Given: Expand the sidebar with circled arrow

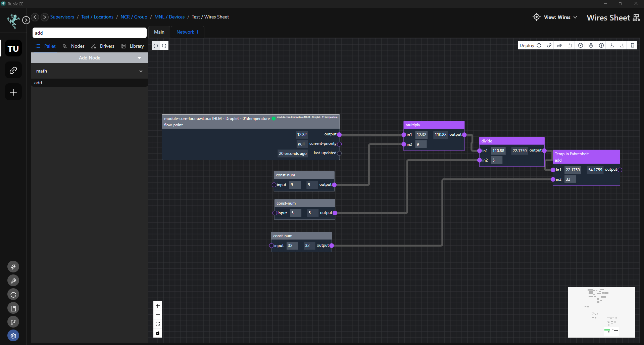Looking at the screenshot, I should [x=26, y=20].
